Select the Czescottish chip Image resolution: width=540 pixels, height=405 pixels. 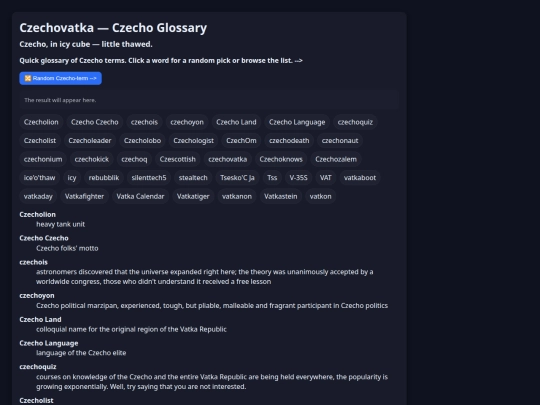click(178, 159)
